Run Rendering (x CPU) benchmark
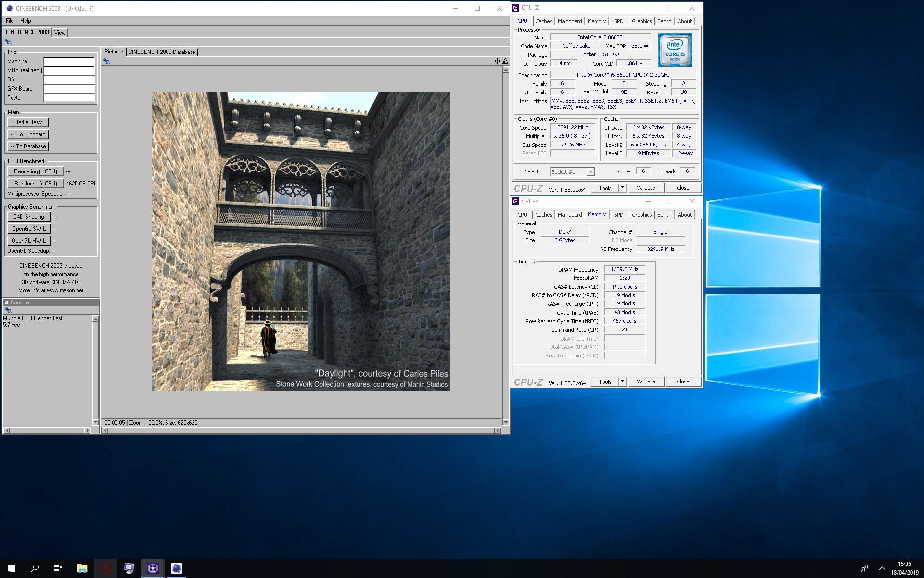This screenshot has height=578, width=924. tap(36, 184)
